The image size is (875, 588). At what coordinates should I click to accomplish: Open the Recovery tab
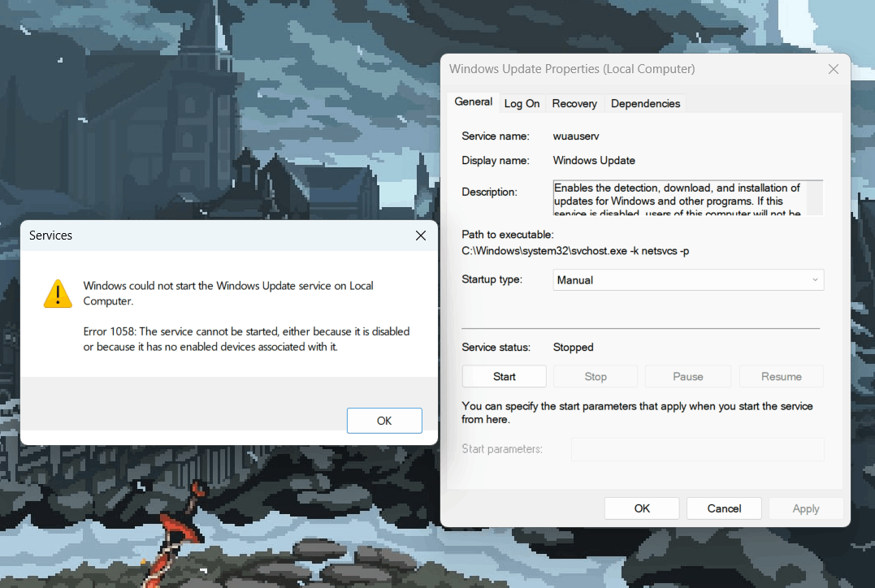pos(574,104)
